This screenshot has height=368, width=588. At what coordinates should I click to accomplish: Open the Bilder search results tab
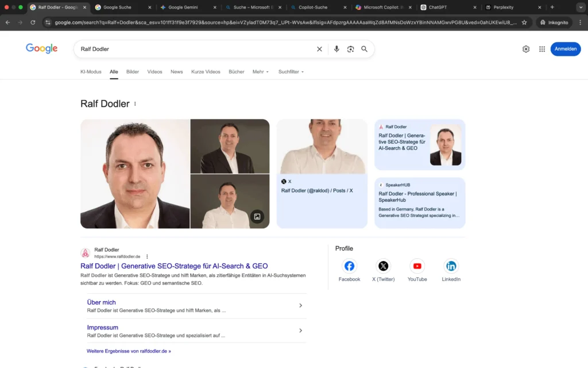click(132, 71)
